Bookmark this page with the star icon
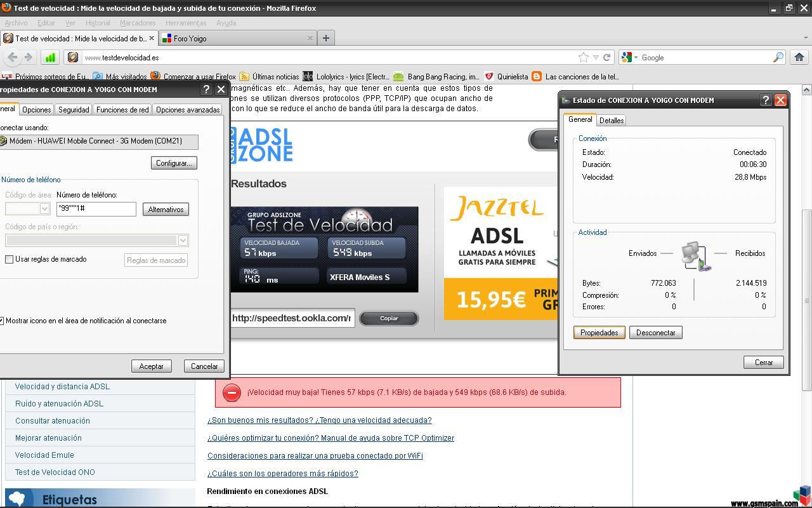This screenshot has width=812, height=508. (x=584, y=57)
